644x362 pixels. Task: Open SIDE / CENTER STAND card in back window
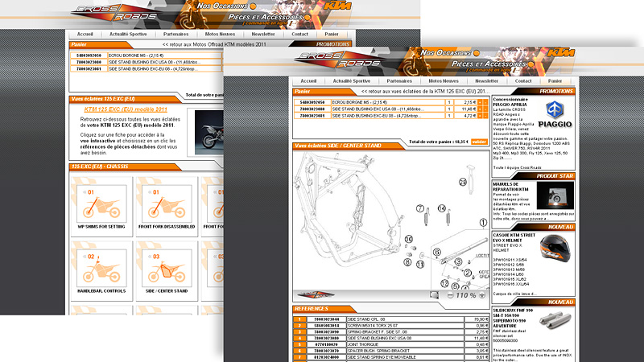click(x=167, y=271)
